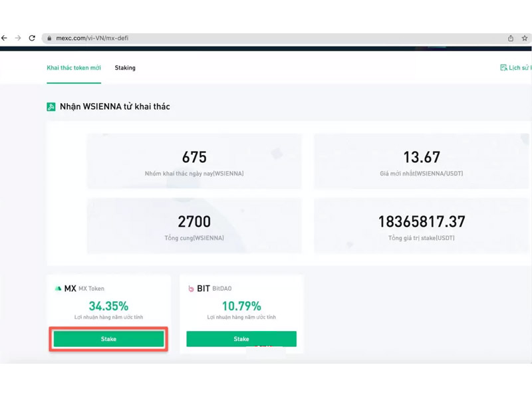Reload the page with the refresh icon
532x399 pixels.
pos(32,38)
